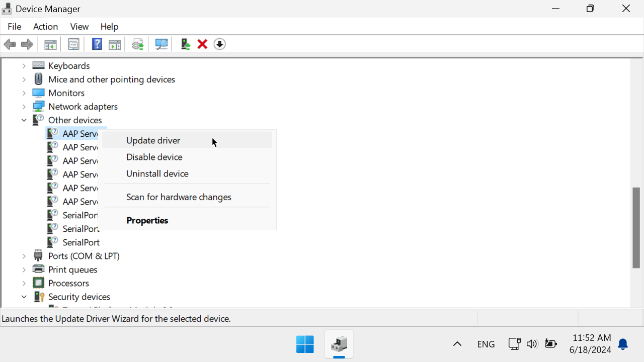The width and height of the screenshot is (644, 362).
Task: Select Uninstall device in the context menu
Action: (x=157, y=173)
